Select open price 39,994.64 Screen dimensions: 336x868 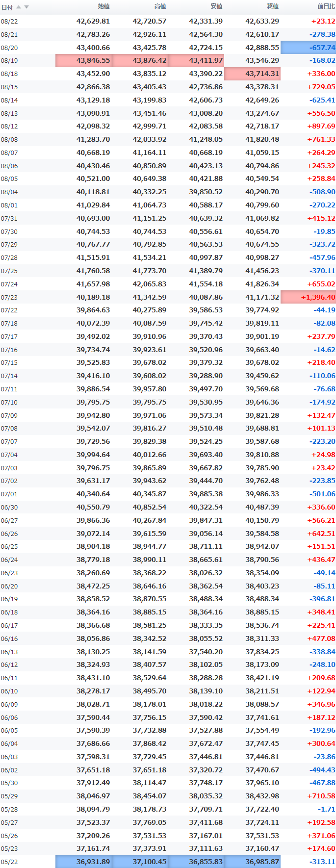point(93,455)
